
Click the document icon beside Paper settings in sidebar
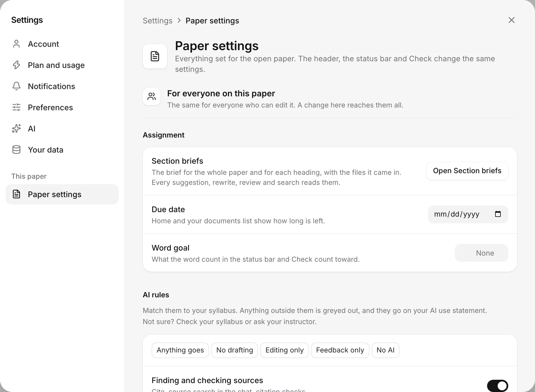[16, 194]
